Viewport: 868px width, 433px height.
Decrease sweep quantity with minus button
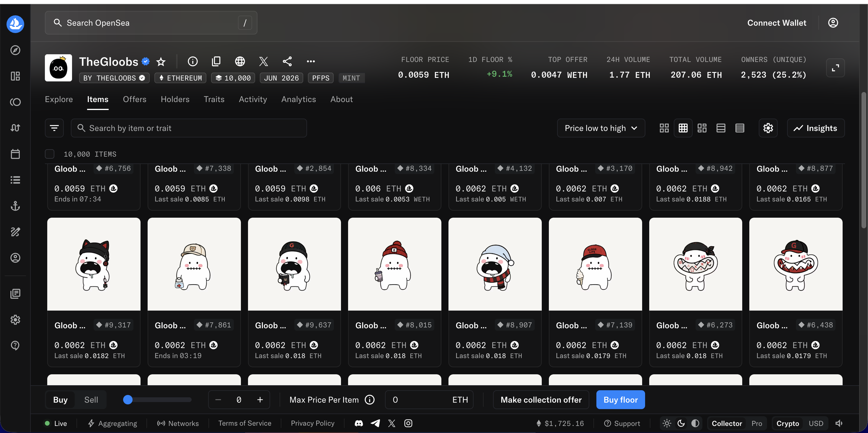(x=218, y=400)
